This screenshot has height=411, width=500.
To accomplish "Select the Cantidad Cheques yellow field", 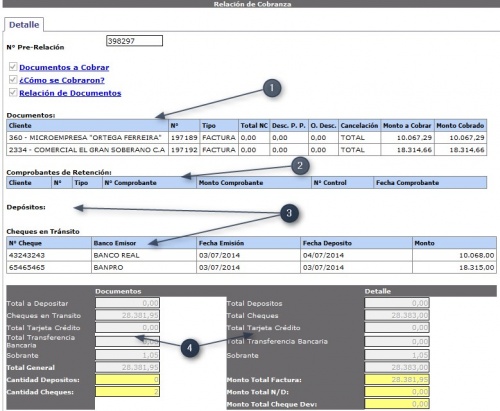I will click(127, 392).
